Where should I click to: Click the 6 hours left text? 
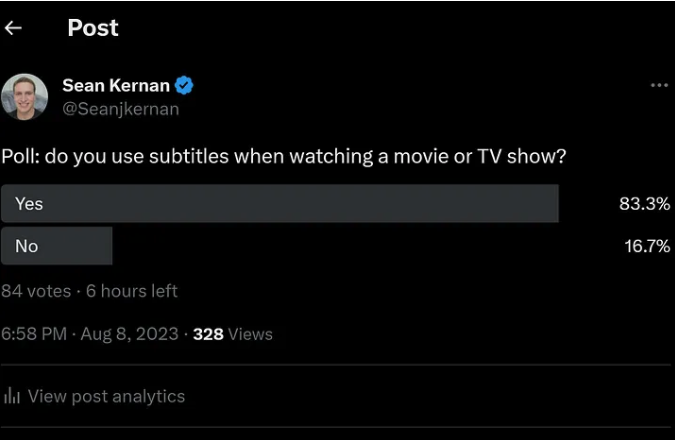131,291
